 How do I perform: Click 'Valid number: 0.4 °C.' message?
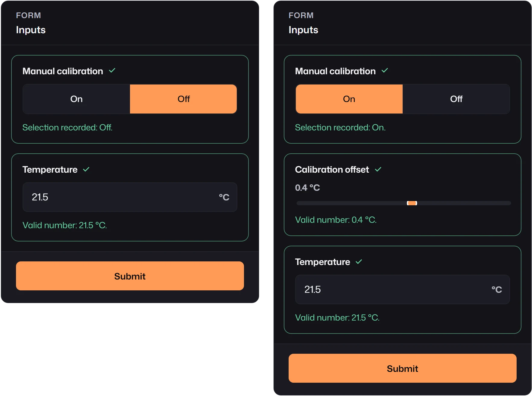tap(336, 220)
